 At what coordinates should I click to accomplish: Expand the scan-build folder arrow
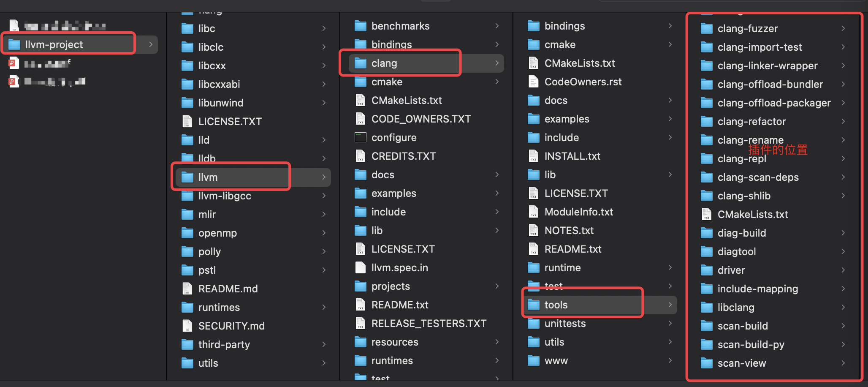843,326
